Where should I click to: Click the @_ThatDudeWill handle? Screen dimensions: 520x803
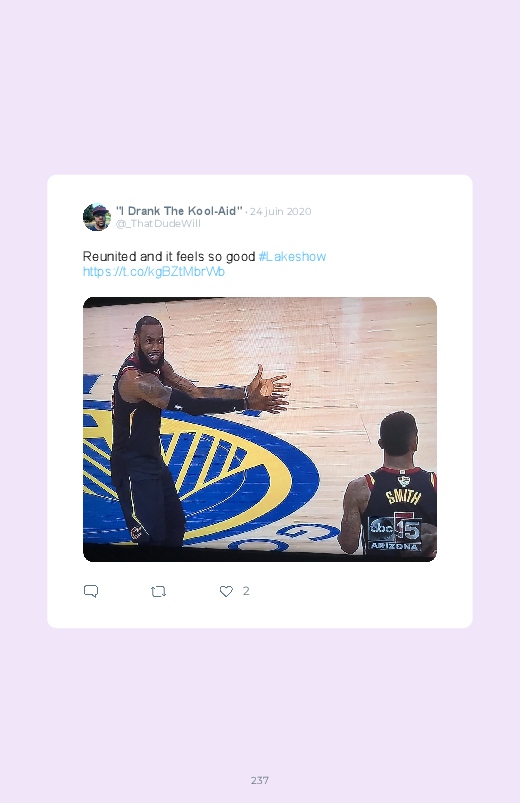pos(158,224)
